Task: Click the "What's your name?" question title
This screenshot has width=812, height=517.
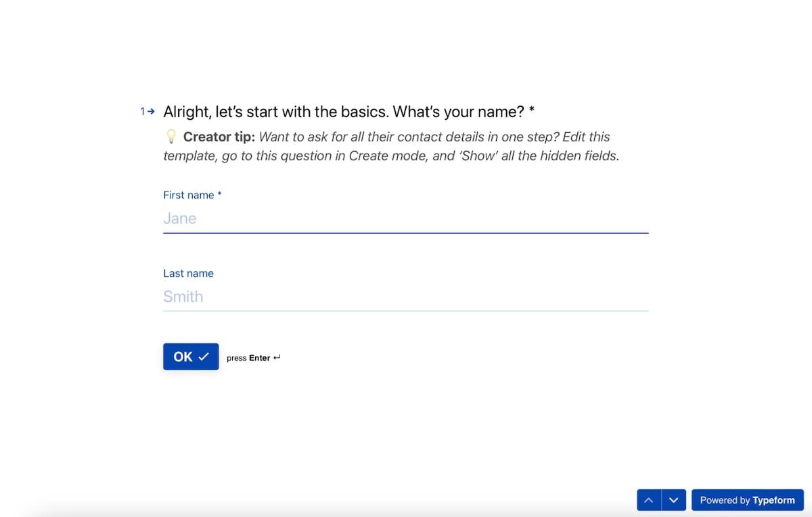Action: [344, 112]
